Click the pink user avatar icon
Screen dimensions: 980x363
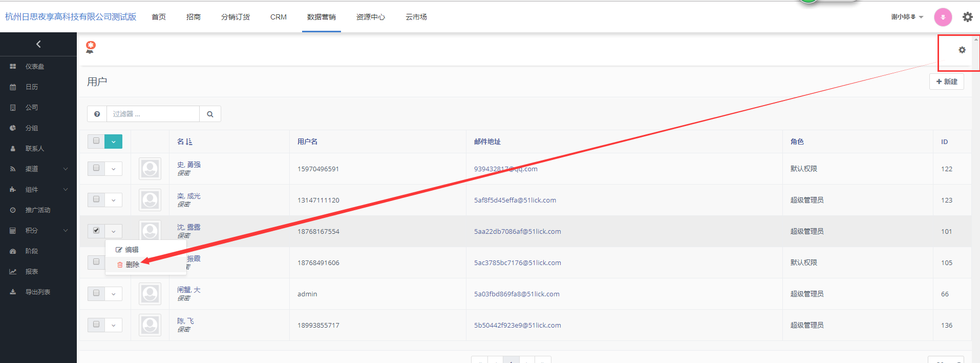(x=943, y=17)
